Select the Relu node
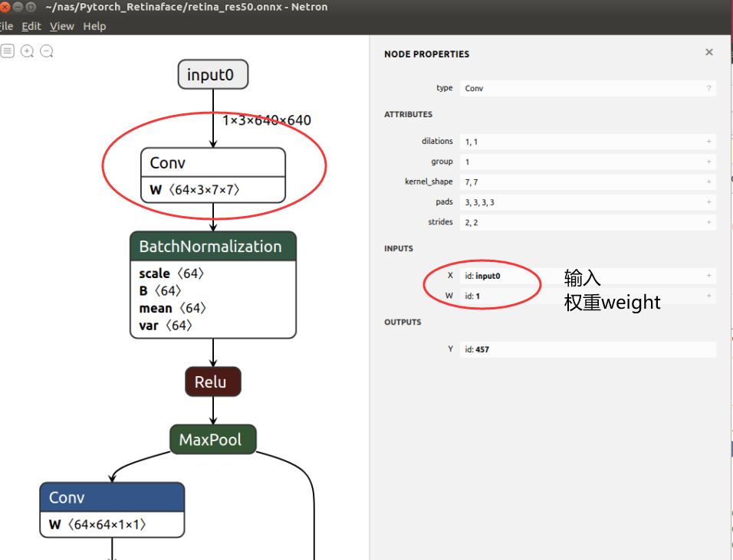This screenshot has width=733, height=560. coord(212,381)
